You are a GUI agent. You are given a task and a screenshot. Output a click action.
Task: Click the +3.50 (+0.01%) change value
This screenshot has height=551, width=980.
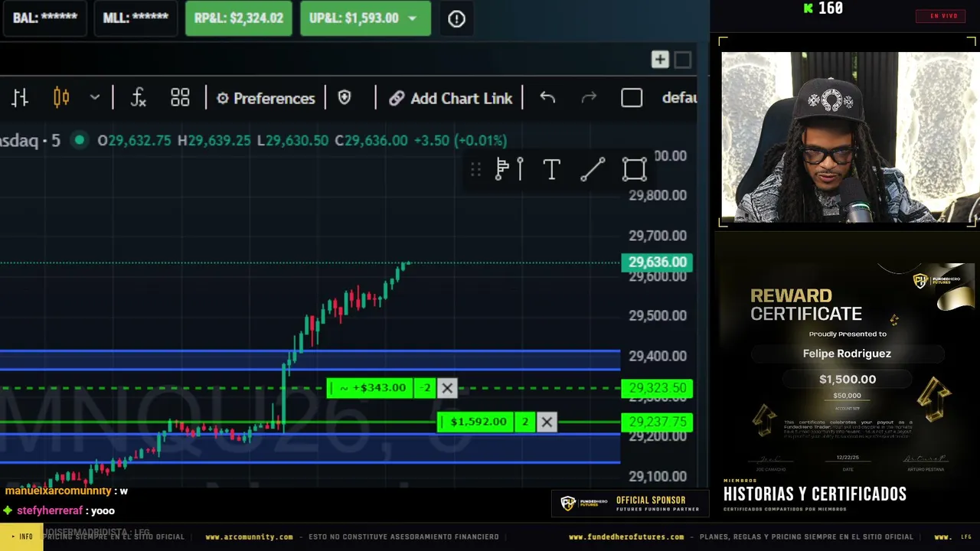pyautogui.click(x=460, y=140)
